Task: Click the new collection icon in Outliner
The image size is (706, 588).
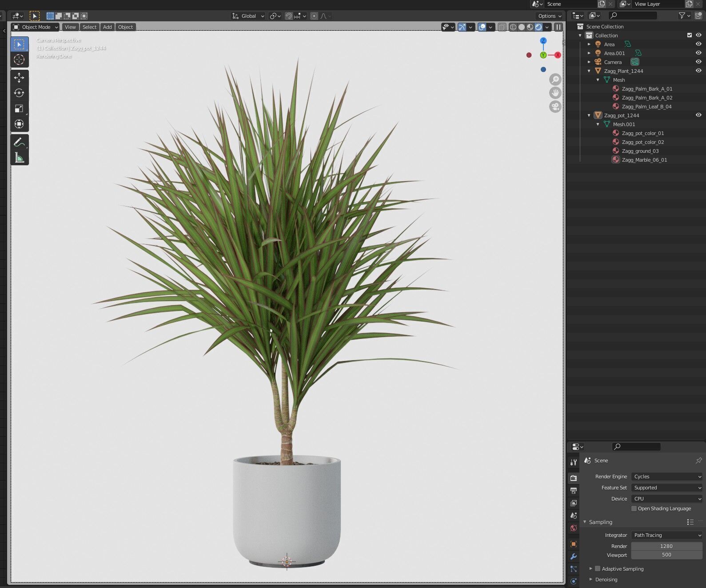Action: point(698,16)
